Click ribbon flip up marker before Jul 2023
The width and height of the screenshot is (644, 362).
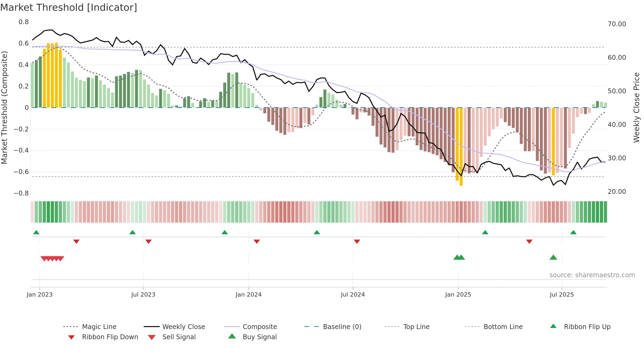click(x=132, y=232)
